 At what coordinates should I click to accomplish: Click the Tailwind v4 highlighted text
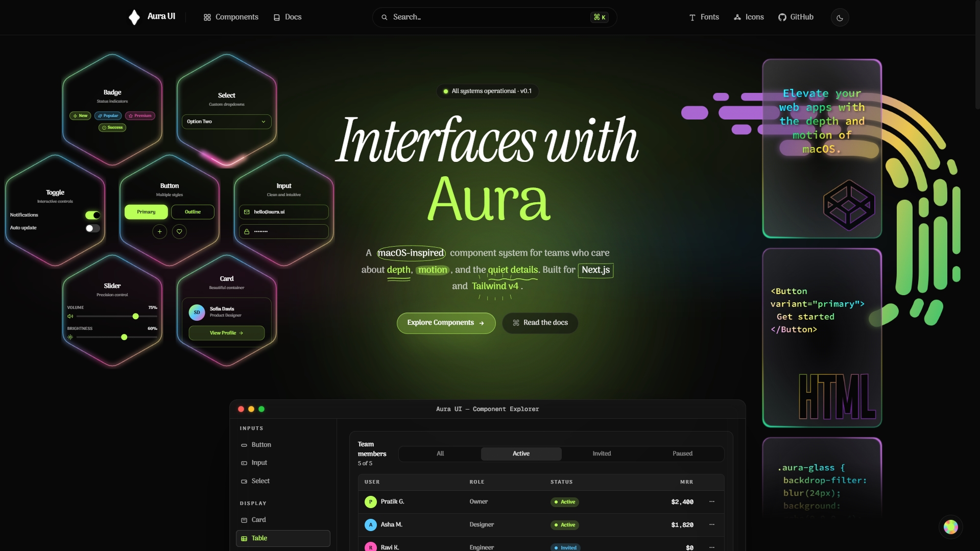coord(495,286)
